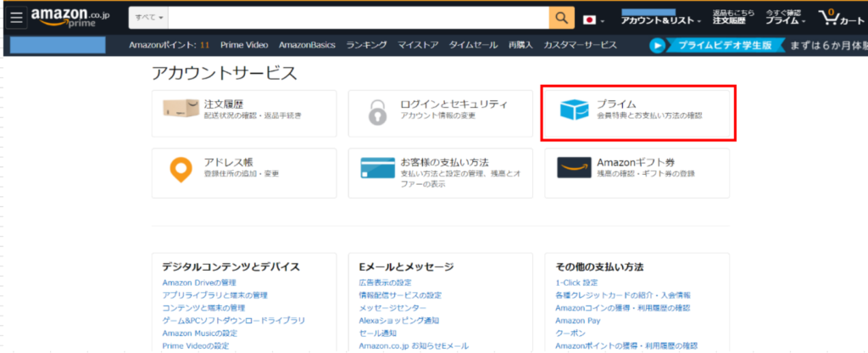868x353 pixels.
Task: Open メッセージセンター link
Action: (x=392, y=307)
